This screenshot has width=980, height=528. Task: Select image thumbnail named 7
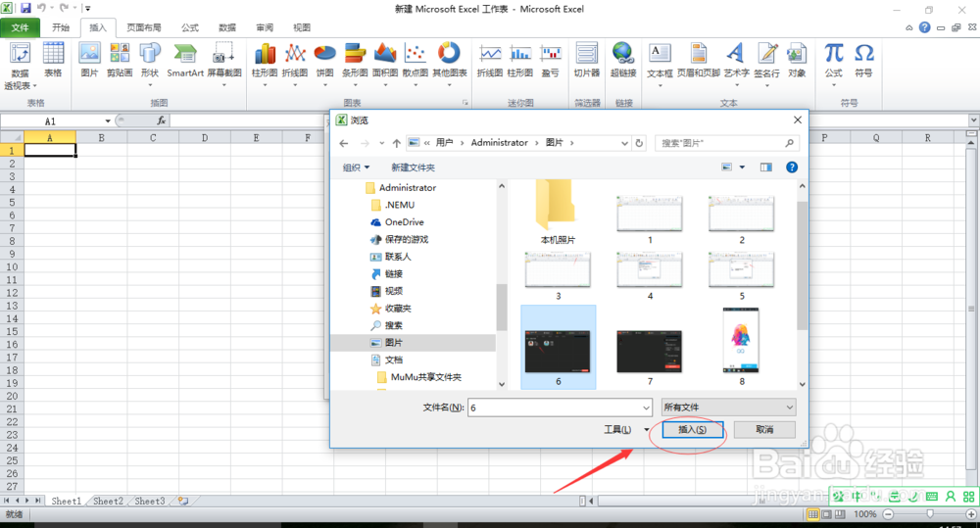(x=650, y=358)
